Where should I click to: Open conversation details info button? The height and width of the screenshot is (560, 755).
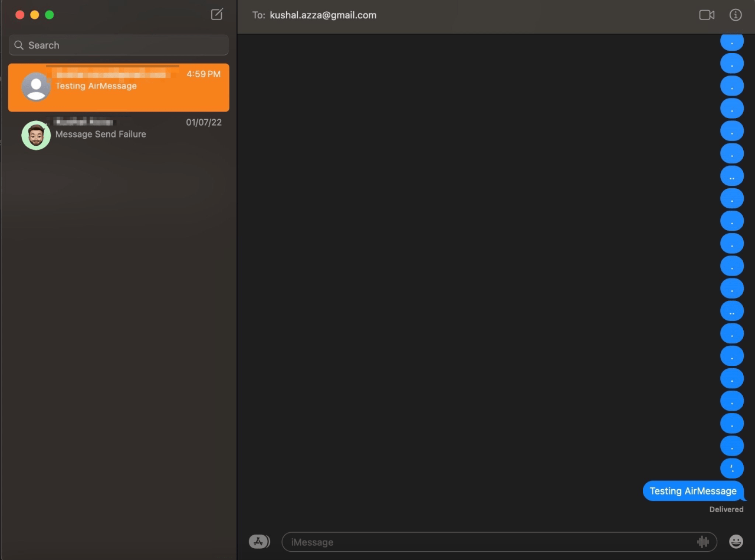(736, 15)
